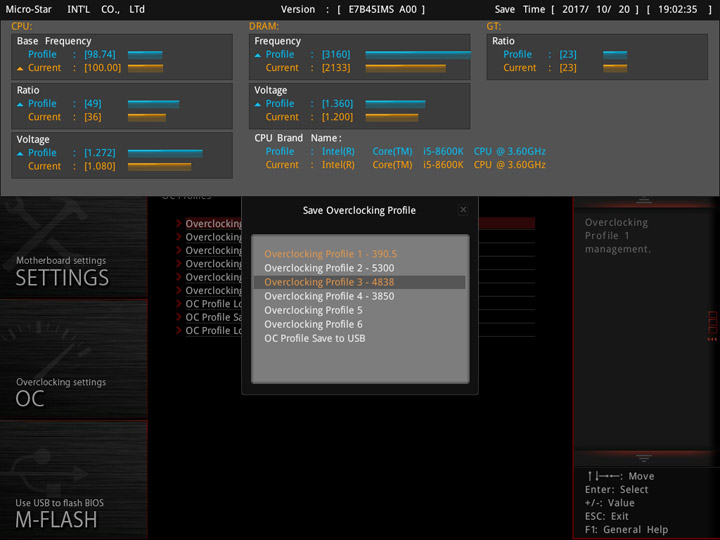This screenshot has height=540, width=720.
Task: Click the ESC: Exit hint
Action: (607, 516)
